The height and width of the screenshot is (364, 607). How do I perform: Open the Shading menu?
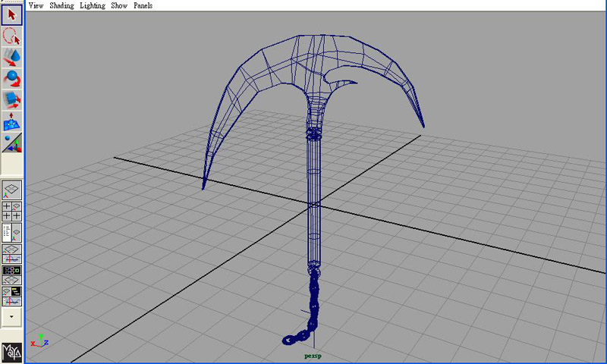(61, 5)
